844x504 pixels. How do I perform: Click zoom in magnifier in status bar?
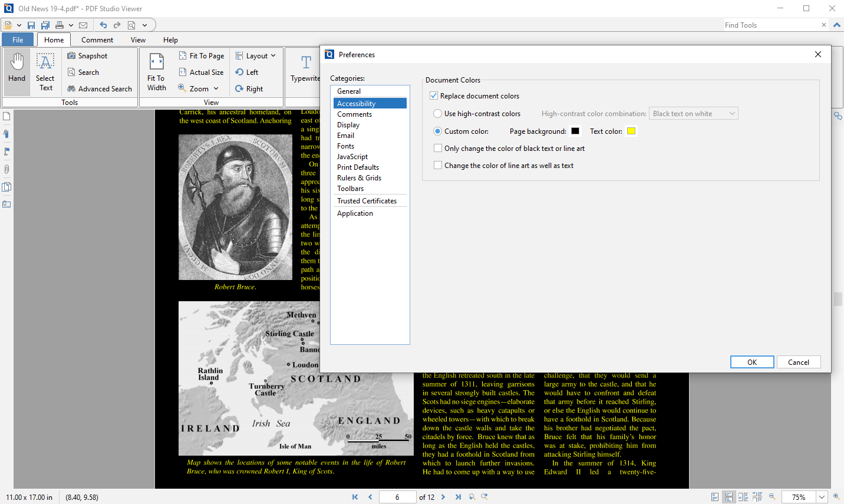click(x=836, y=497)
